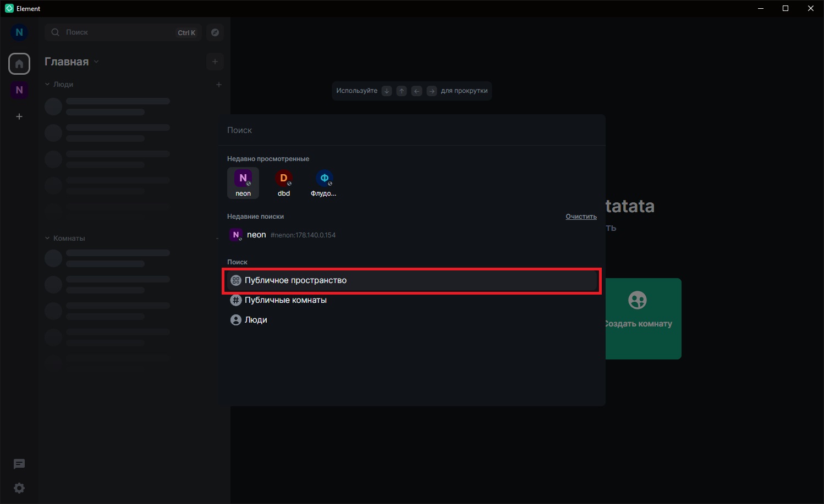This screenshot has height=504, width=824.
Task: Start chat with plus beside Люди
Action: coord(219,85)
